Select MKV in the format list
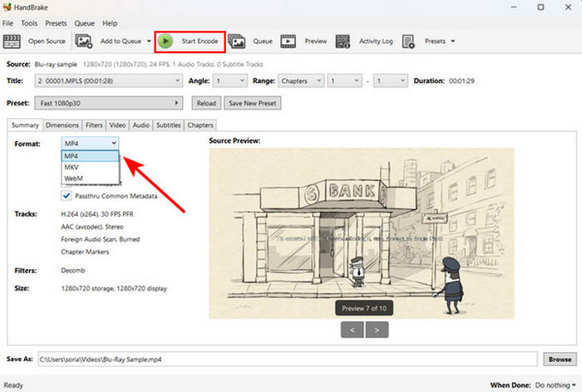 tap(90, 167)
